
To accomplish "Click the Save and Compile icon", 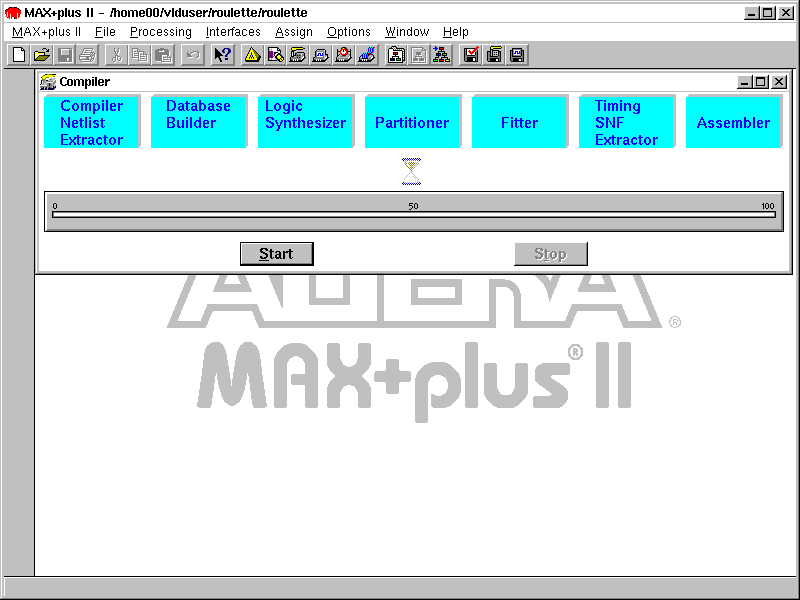I will coord(494,55).
